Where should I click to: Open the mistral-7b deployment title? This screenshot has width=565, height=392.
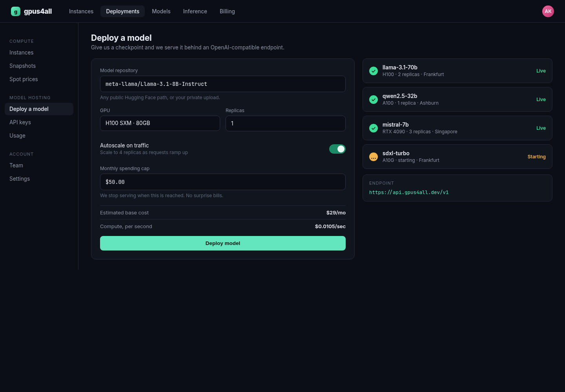point(395,125)
